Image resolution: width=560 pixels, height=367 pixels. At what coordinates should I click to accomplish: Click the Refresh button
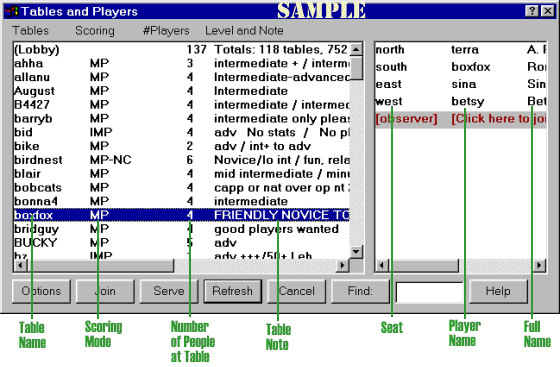point(232,291)
